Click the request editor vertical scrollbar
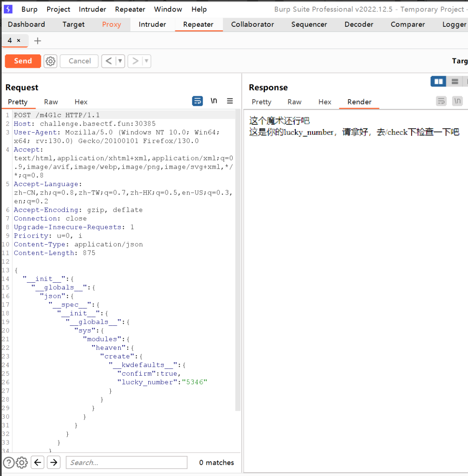Viewport: 468px width, 476px height. click(x=238, y=261)
